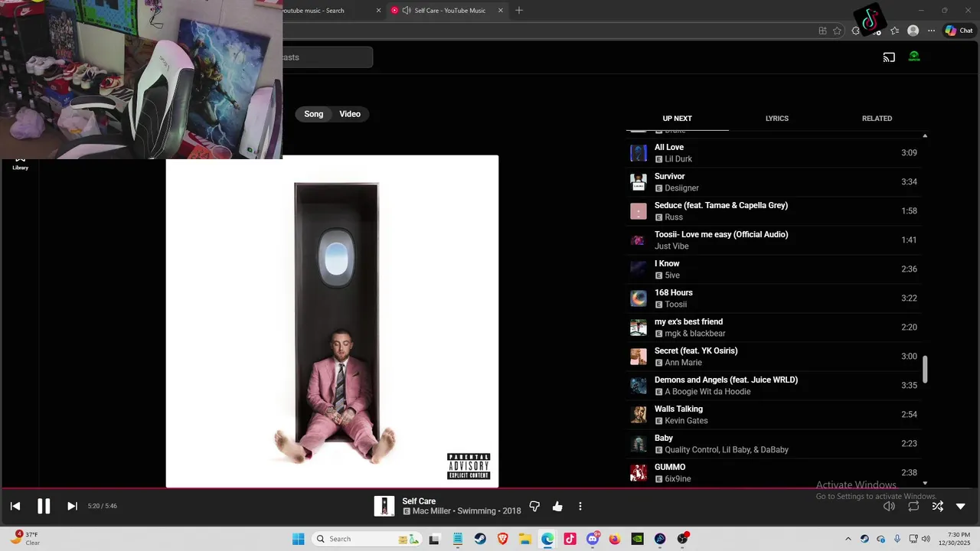Image resolution: width=980 pixels, height=551 pixels.
Task: Open Firefox from the taskbar
Action: click(x=615, y=539)
